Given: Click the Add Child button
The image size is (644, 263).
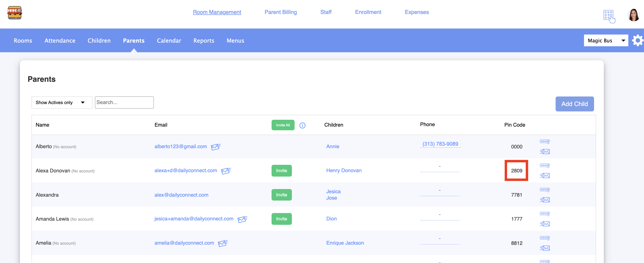Looking at the screenshot, I should pos(574,104).
